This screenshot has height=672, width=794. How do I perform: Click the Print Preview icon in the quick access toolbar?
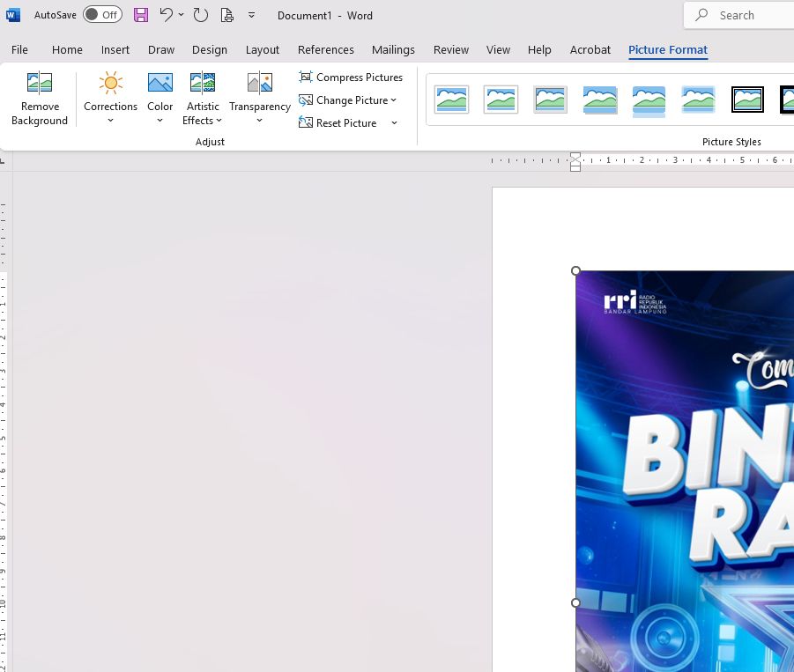pos(227,15)
